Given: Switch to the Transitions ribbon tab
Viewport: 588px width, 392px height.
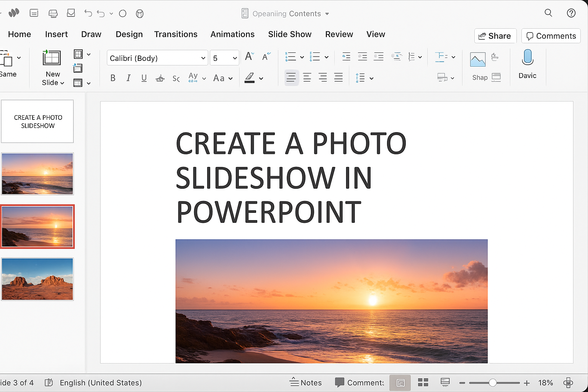Looking at the screenshot, I should [x=176, y=34].
